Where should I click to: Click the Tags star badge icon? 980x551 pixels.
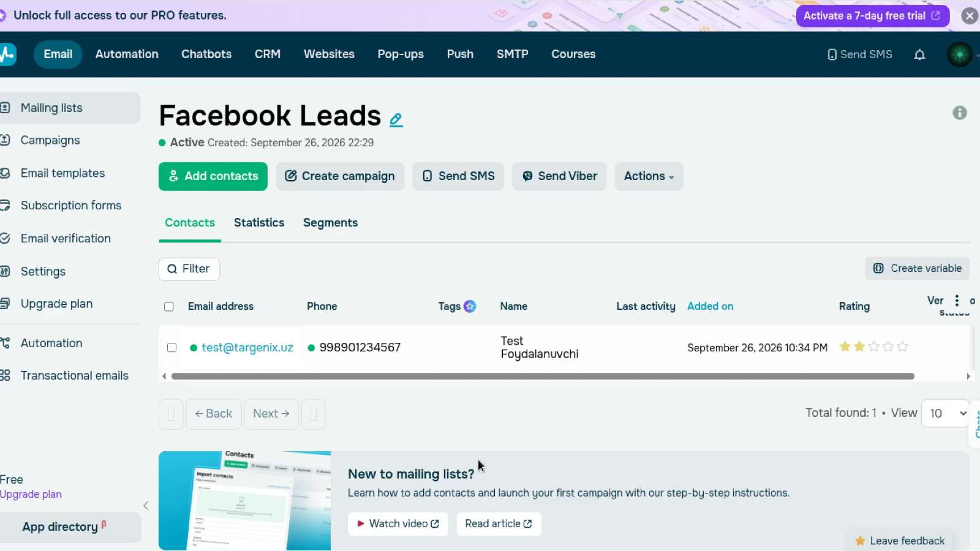pyautogui.click(x=470, y=306)
